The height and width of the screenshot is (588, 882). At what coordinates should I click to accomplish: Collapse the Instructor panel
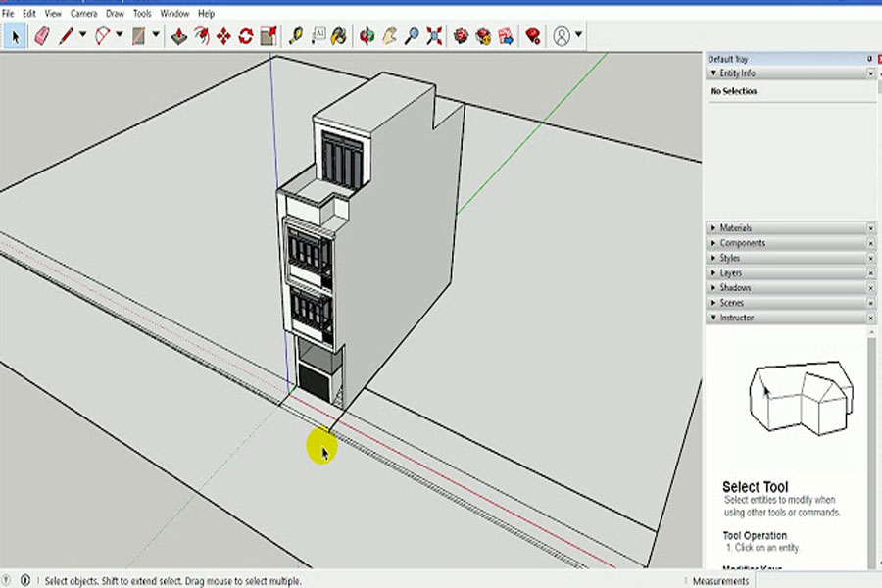coord(713,318)
